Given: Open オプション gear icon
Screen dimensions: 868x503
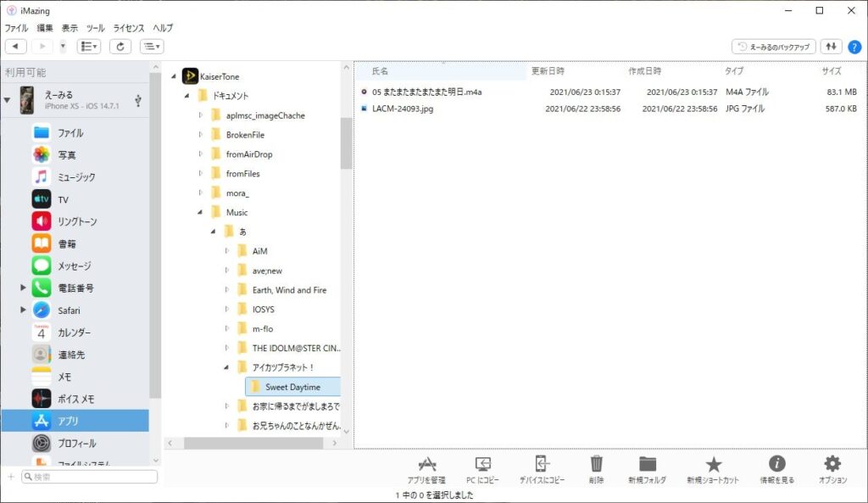Looking at the screenshot, I should 832,464.
